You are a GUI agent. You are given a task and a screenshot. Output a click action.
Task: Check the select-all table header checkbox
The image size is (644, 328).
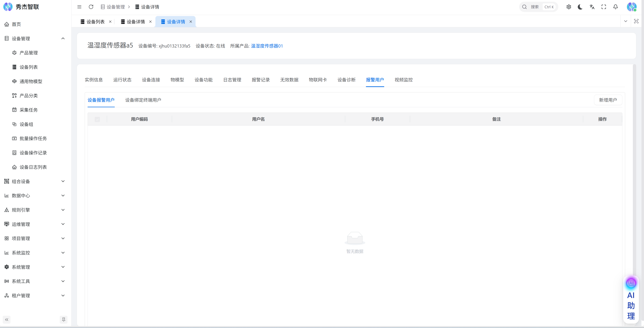point(97,119)
